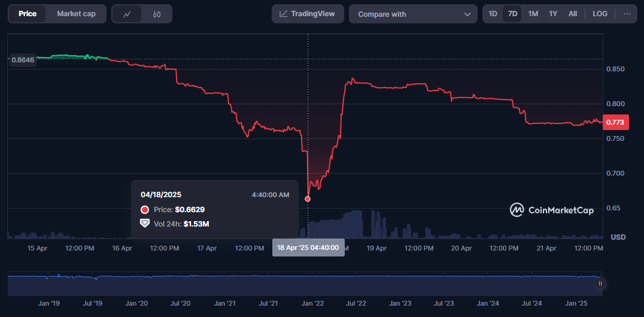Click the tooltip date 04/18/2025
This screenshot has height=317, width=644.
[x=161, y=195]
